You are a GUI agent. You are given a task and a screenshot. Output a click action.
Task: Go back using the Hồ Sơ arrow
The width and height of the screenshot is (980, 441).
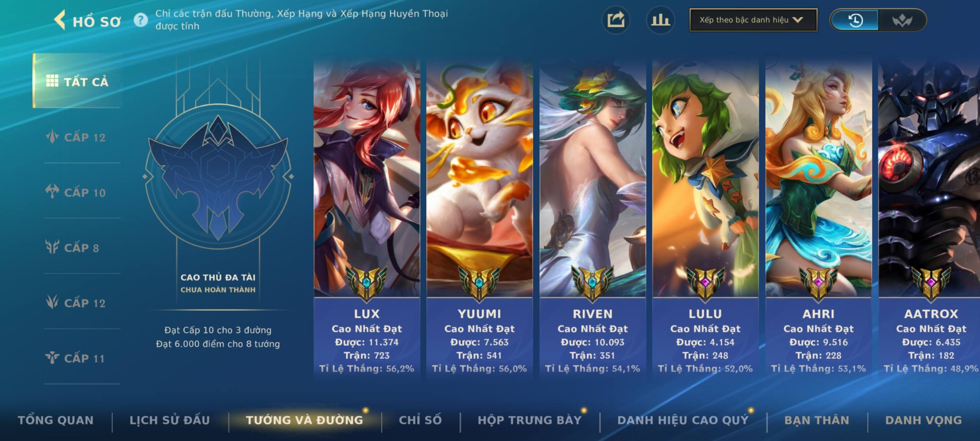pyautogui.click(x=60, y=20)
